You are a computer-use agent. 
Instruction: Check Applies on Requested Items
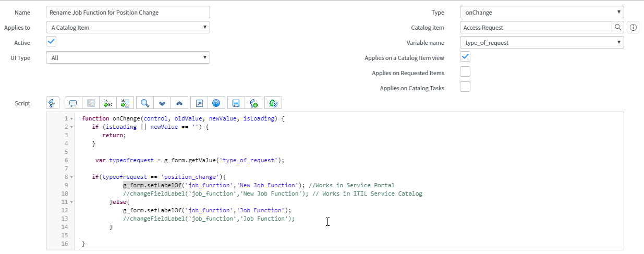(465, 71)
